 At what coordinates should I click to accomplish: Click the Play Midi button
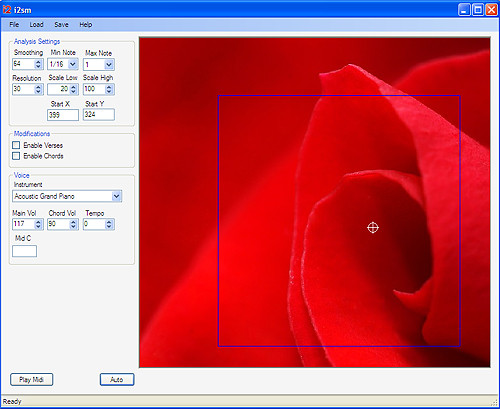(31, 379)
